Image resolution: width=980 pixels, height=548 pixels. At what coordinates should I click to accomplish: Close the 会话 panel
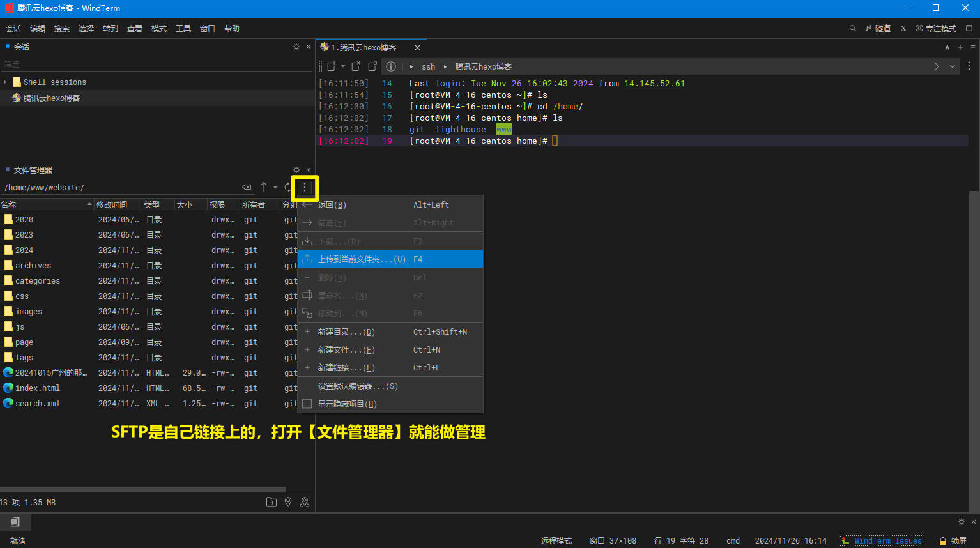[309, 47]
